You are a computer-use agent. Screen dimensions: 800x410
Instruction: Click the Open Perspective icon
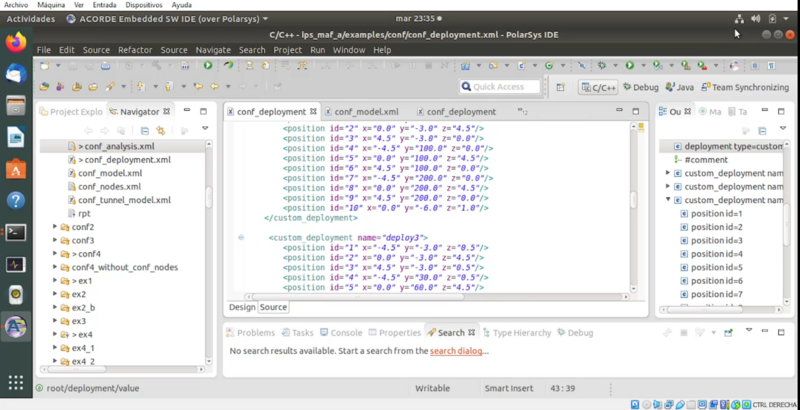(560, 87)
